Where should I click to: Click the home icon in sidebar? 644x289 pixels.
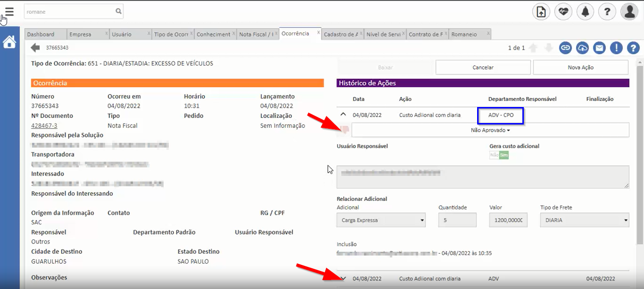[9, 42]
